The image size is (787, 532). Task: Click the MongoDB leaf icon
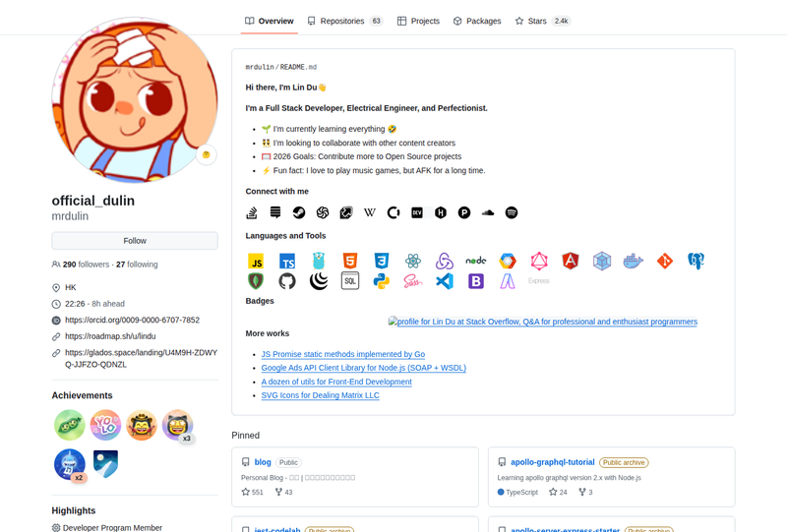pyautogui.click(x=256, y=281)
